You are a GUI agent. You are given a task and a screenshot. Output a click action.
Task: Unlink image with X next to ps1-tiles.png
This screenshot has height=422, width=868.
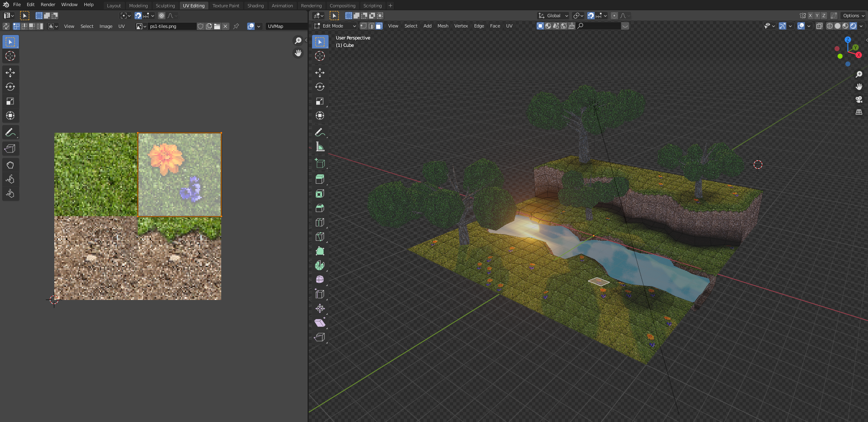225,26
